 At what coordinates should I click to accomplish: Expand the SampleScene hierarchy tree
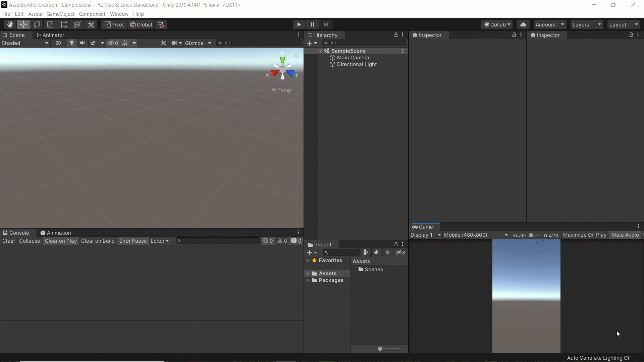pyautogui.click(x=321, y=50)
